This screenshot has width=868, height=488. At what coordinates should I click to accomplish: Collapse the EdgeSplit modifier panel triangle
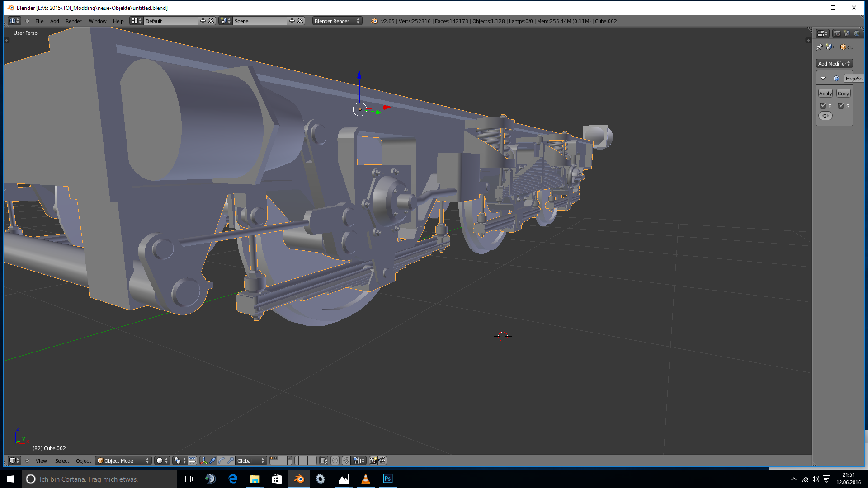coord(823,79)
